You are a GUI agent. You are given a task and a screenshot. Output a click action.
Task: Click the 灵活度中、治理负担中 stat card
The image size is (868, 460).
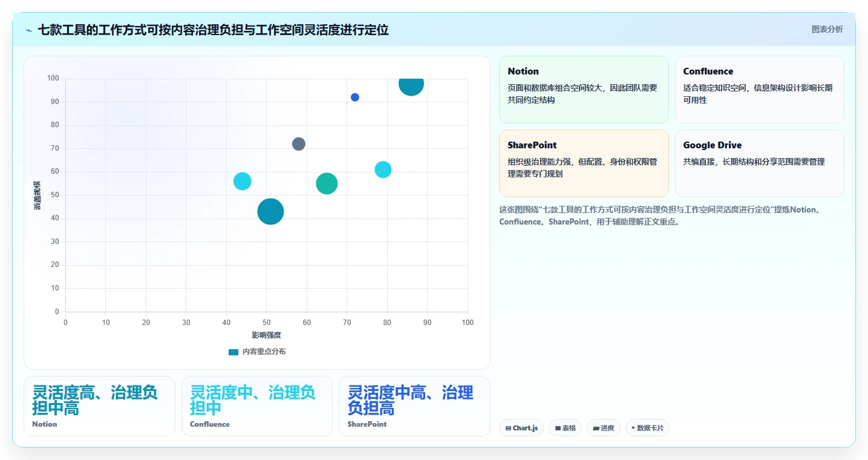257,406
